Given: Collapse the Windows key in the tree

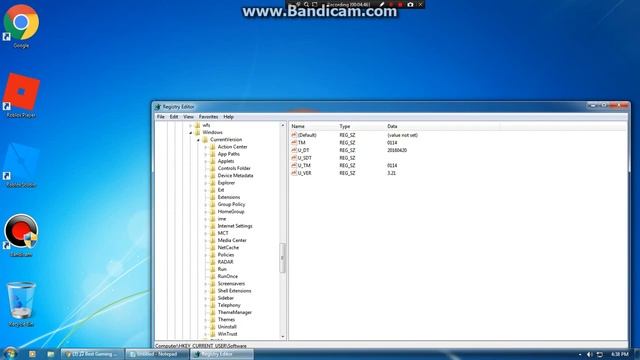Looking at the screenshot, I should tap(191, 133).
